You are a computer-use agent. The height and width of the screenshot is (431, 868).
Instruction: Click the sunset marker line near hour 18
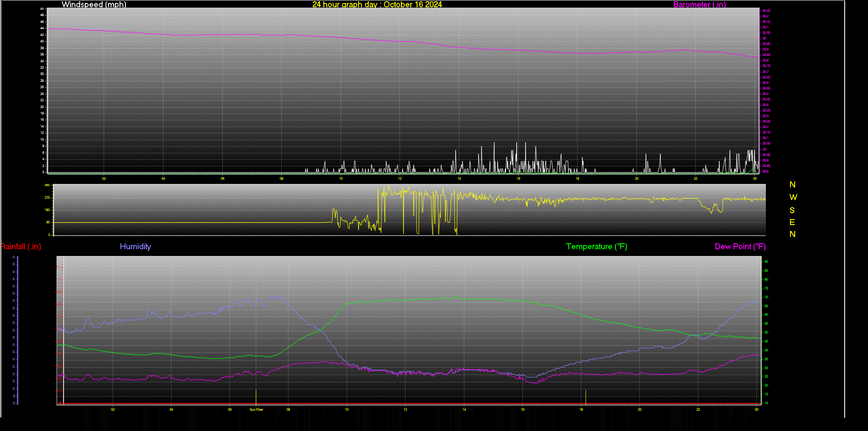(586, 397)
